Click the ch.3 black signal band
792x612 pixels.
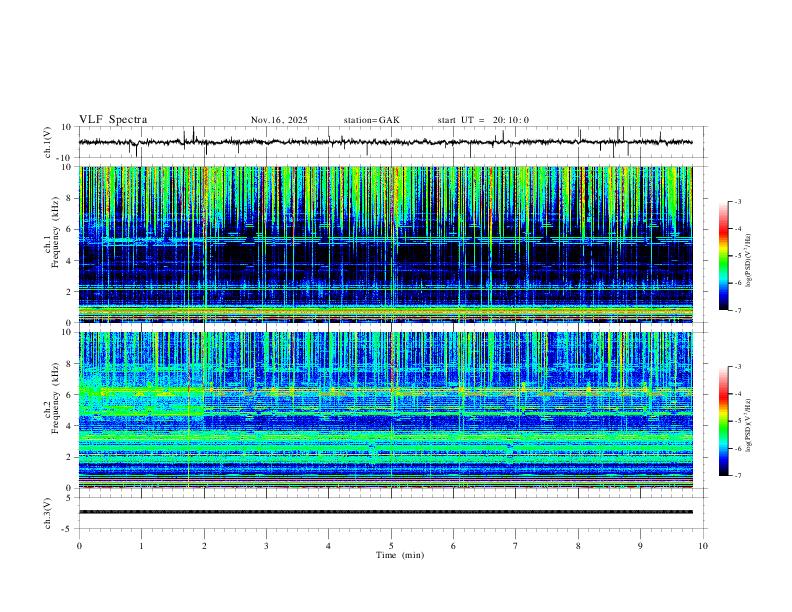385,512
